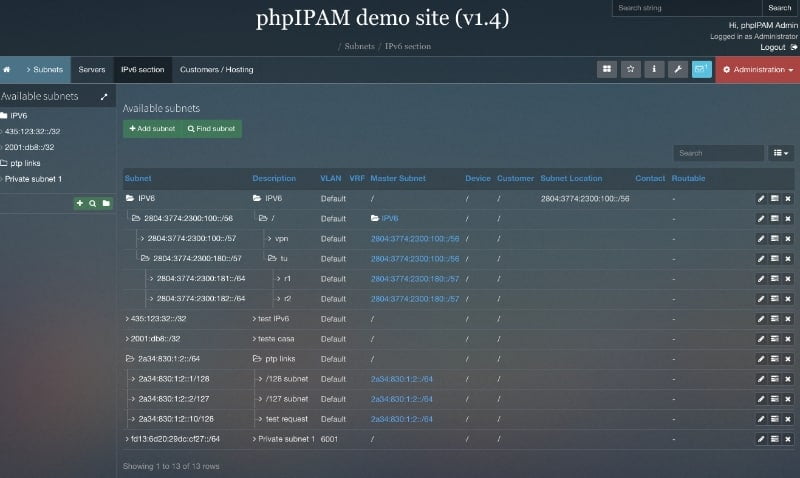Open the mail notifications icon
The height and width of the screenshot is (478, 800).
[702, 69]
